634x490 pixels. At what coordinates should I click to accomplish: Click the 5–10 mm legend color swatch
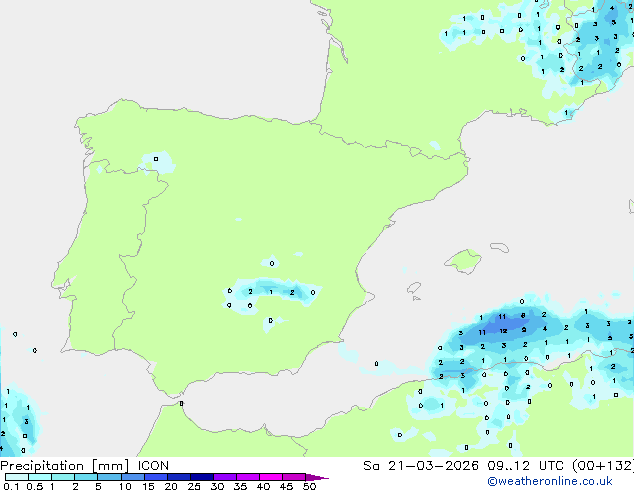109,477
